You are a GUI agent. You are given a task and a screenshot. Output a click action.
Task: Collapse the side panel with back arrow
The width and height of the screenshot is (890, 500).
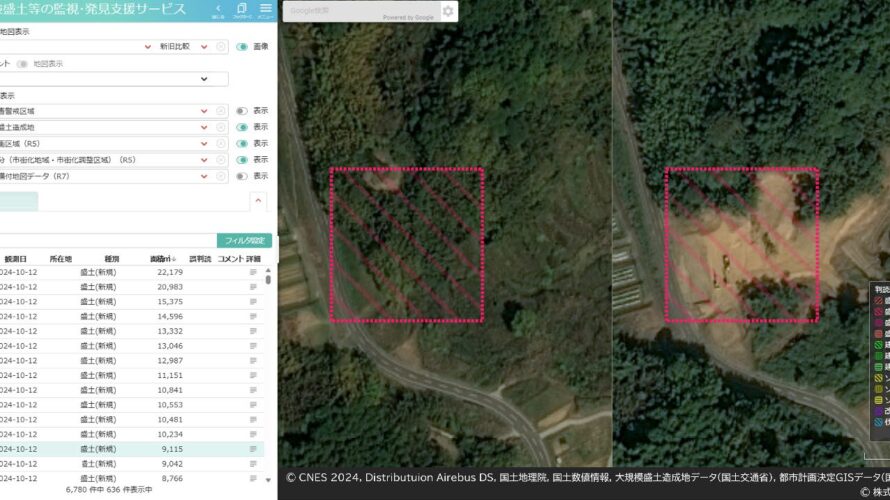(x=218, y=10)
